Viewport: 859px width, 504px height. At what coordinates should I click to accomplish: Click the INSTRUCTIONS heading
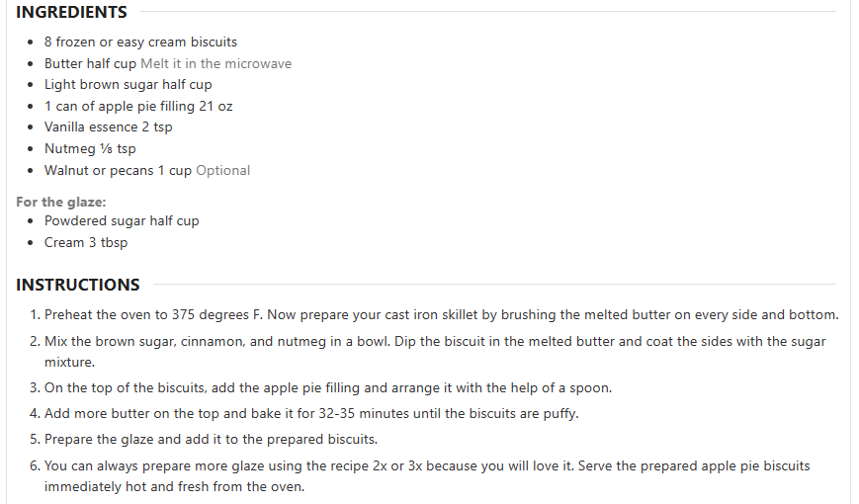click(78, 285)
